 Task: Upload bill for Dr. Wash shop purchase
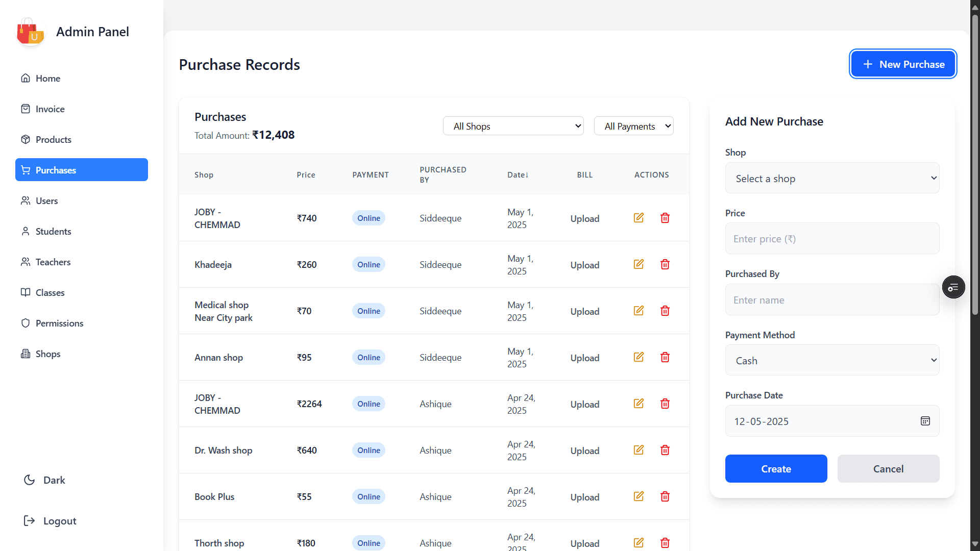[584, 450]
